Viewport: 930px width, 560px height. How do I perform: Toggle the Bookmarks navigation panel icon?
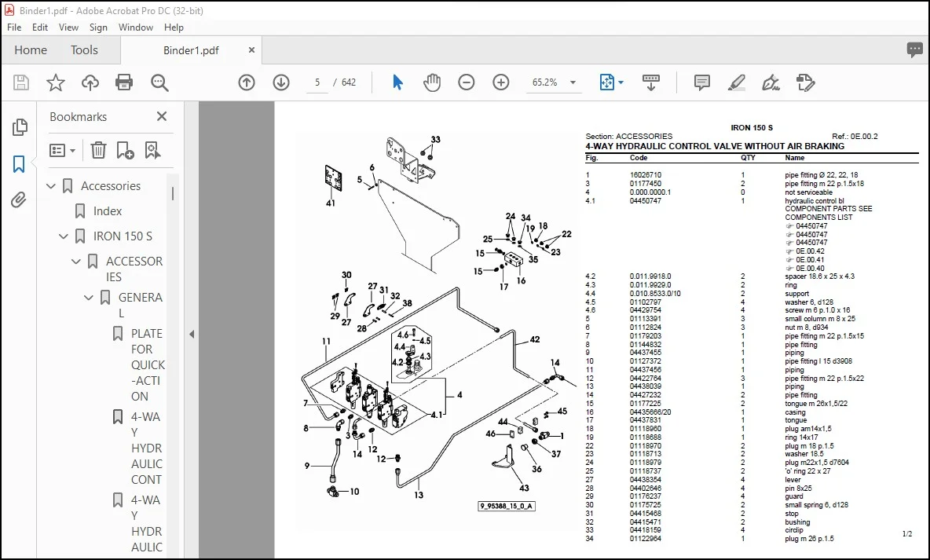(x=19, y=164)
